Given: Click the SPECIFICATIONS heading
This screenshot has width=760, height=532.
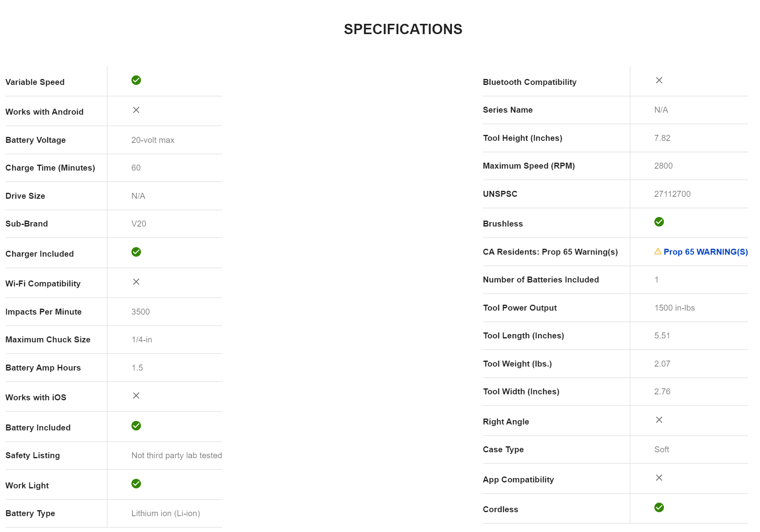Looking at the screenshot, I should tap(403, 29).
